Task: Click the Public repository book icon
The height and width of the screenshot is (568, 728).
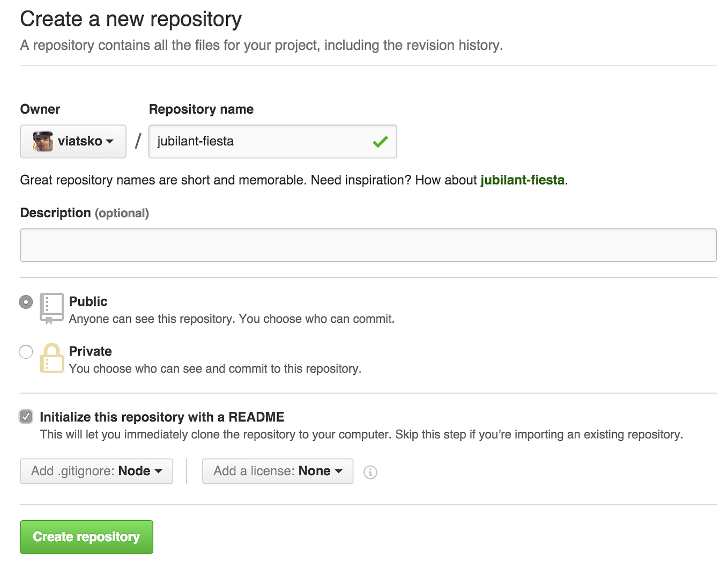Action: pos(51,308)
